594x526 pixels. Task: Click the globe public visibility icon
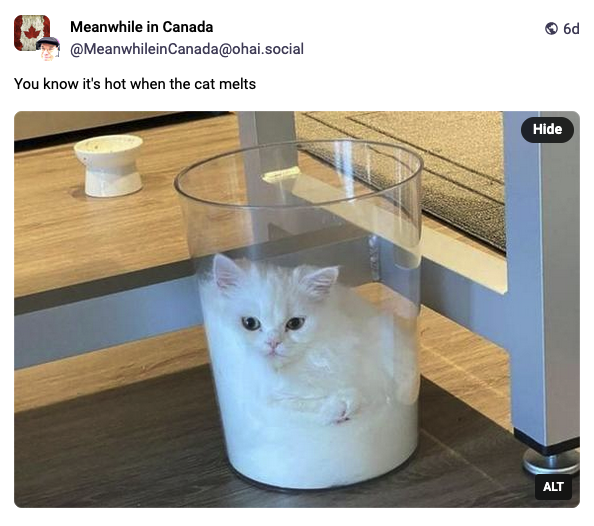pos(551,28)
